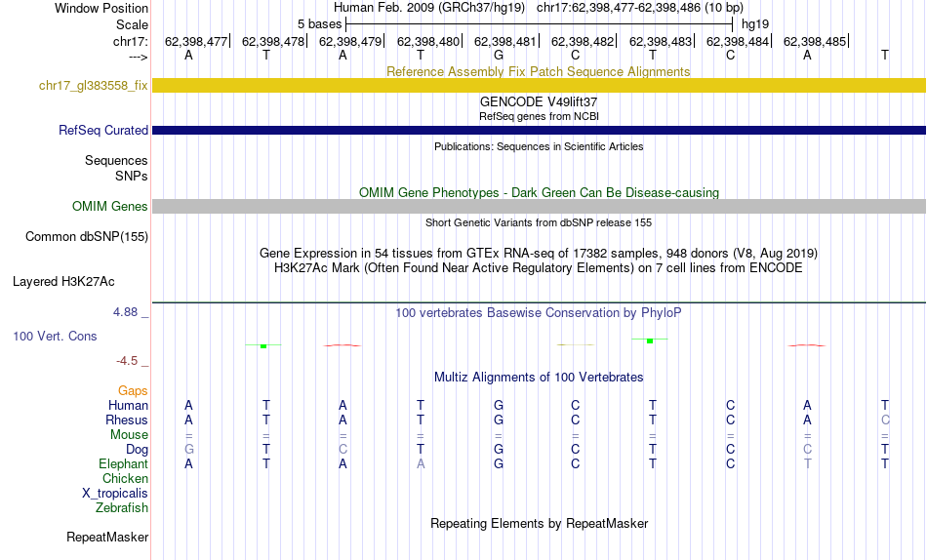Click the Dog row G at first base column
Image resolution: width=927 pixels, height=560 pixels.
pyautogui.click(x=188, y=450)
